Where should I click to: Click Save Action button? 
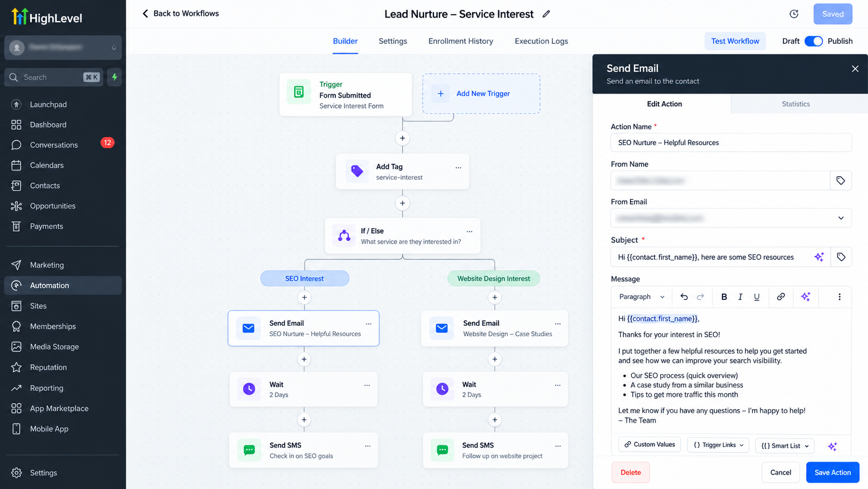833,472
